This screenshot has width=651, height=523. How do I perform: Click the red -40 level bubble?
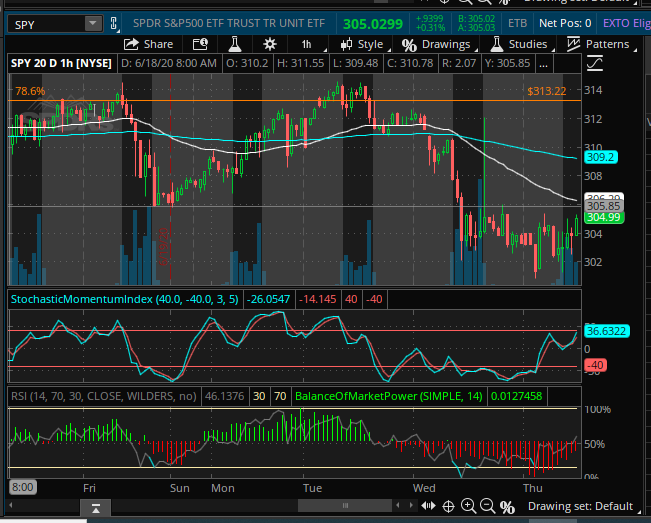coord(595,365)
